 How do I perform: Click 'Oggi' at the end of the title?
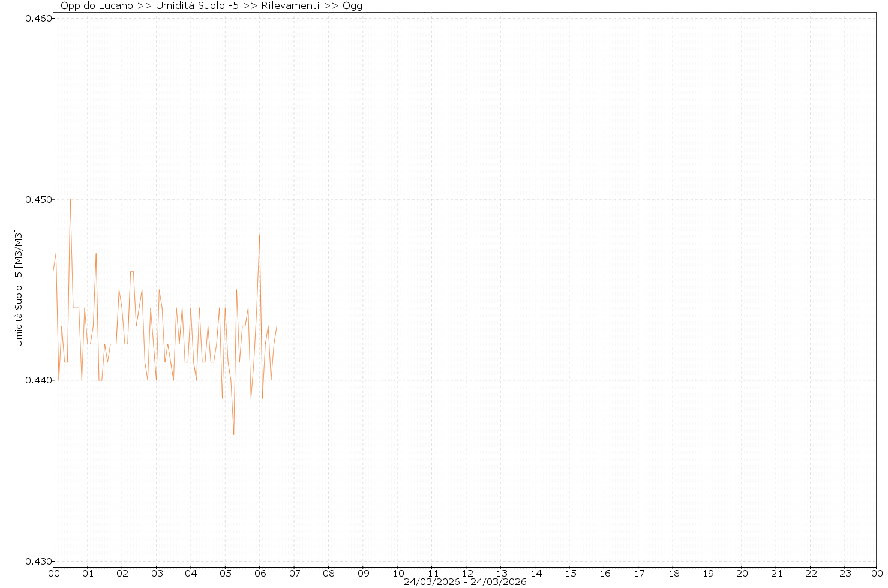pos(353,6)
